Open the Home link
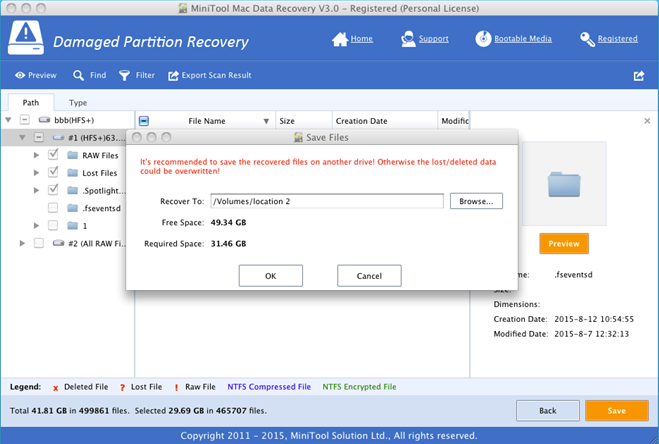Screen dimensions: 659x444 (x=361, y=39)
